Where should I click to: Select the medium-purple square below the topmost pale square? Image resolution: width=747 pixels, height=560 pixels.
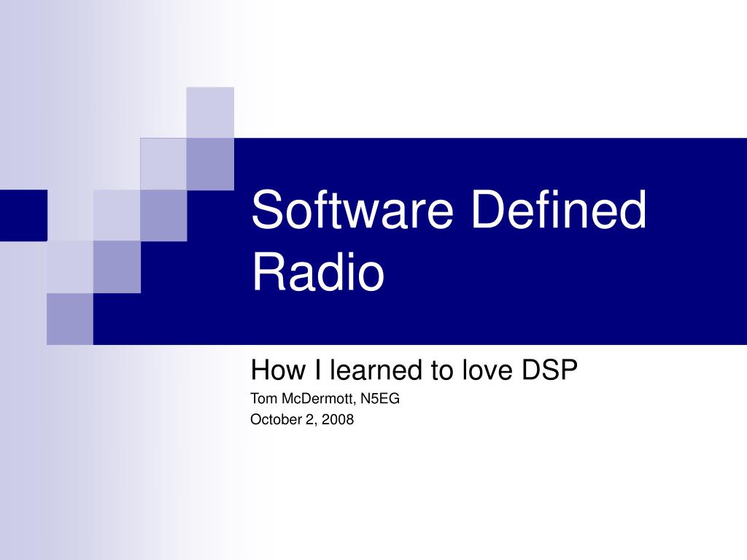coord(210,164)
